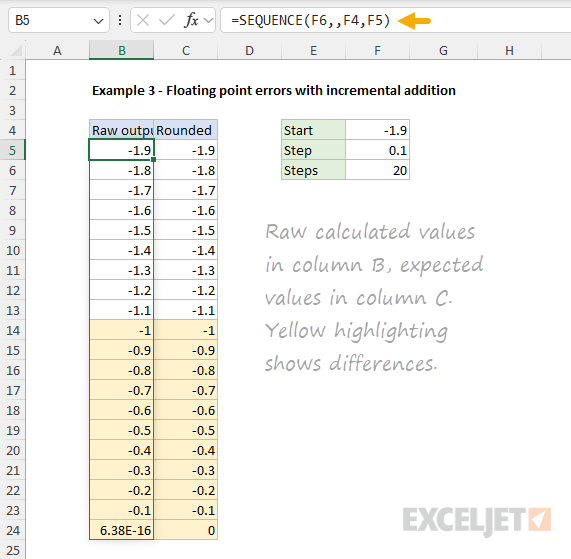Viewport: 571px width, 559px height.
Task: Click the Select All corner triangle
Action: pos(16,51)
